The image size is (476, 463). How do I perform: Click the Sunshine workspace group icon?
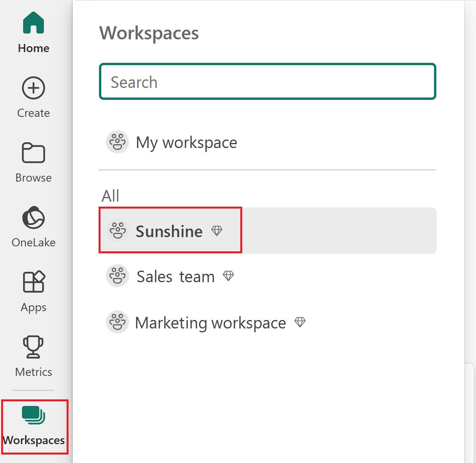(x=117, y=231)
